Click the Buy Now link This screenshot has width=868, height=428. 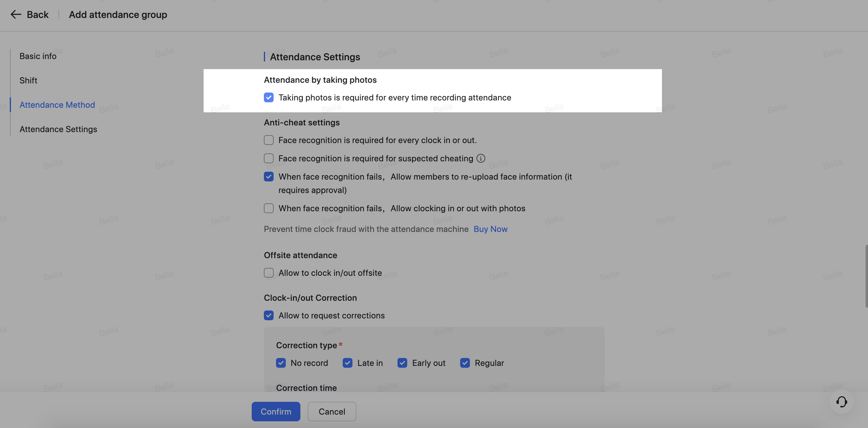(490, 229)
